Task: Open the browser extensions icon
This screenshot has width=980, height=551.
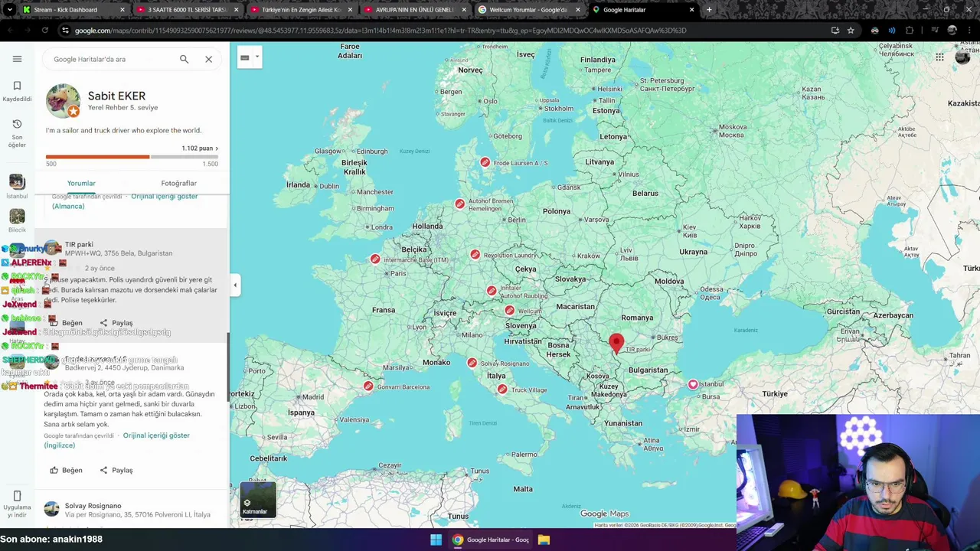Action: pos(910,31)
